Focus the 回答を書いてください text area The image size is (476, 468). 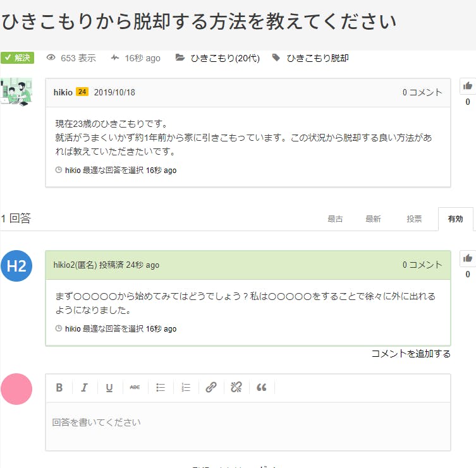(248, 426)
